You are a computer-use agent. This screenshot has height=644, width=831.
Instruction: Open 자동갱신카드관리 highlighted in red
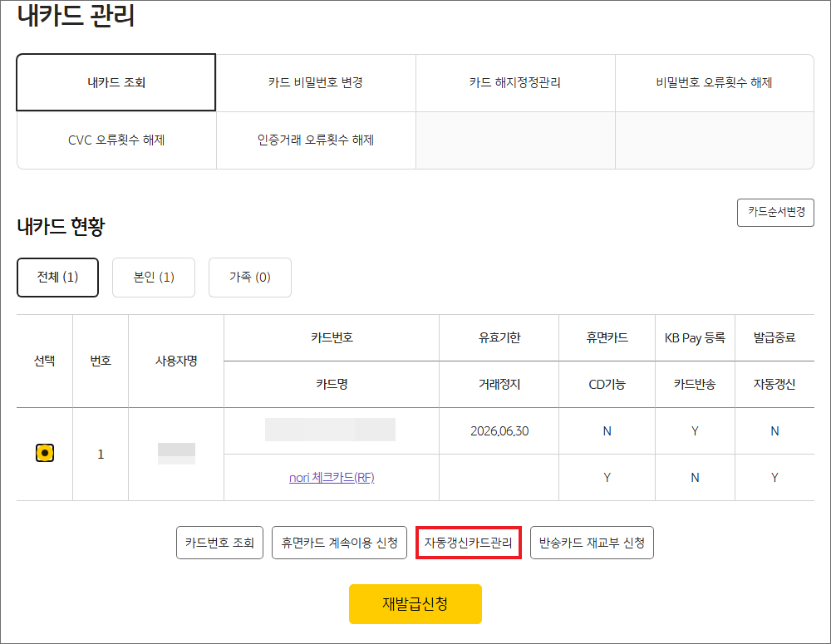[x=469, y=543]
